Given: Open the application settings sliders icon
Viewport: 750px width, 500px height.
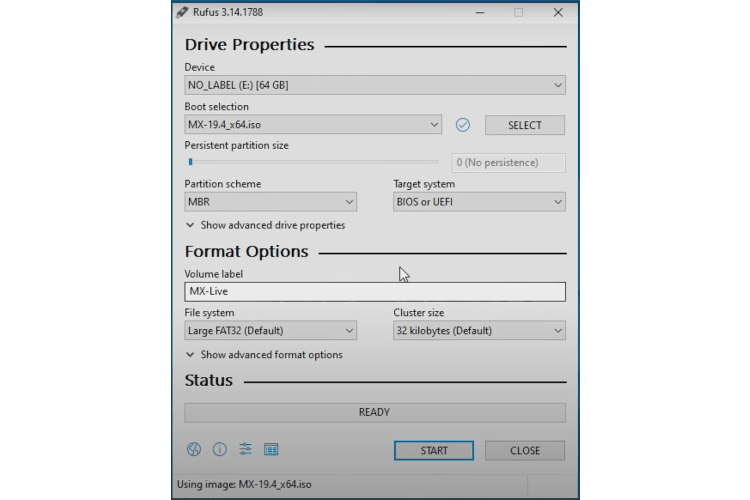Looking at the screenshot, I should pos(245,449).
